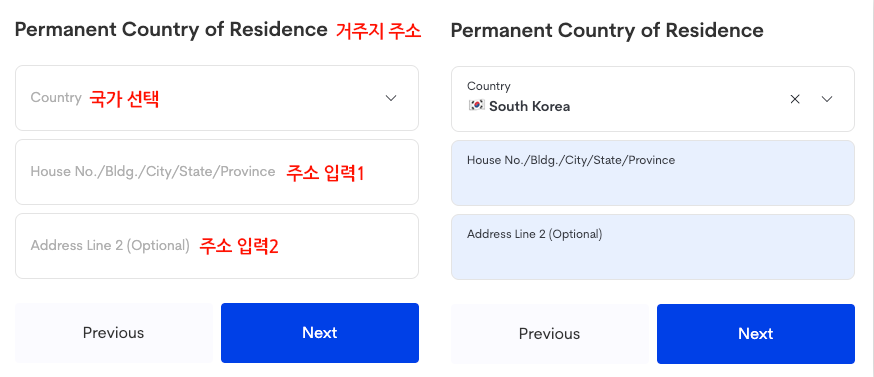Click the red 거주지 주소 annotation
Image resolution: width=874 pixels, height=377 pixels.
[x=378, y=30]
